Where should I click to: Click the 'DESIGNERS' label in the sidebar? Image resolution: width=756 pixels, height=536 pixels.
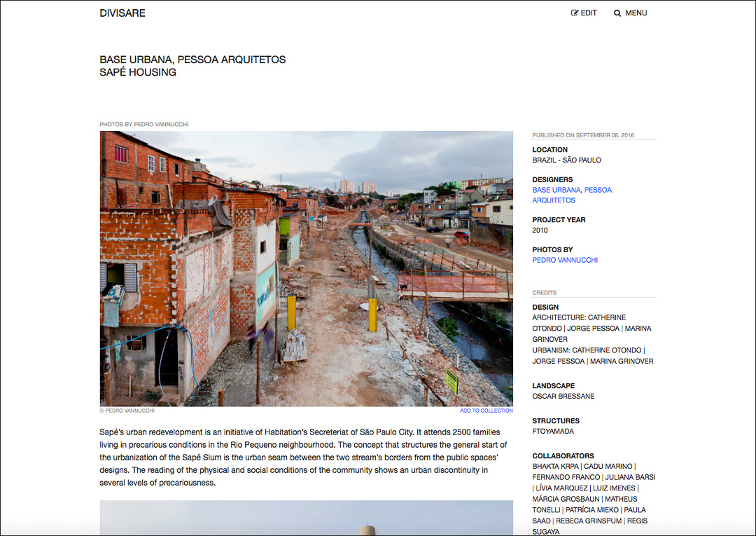coord(552,179)
